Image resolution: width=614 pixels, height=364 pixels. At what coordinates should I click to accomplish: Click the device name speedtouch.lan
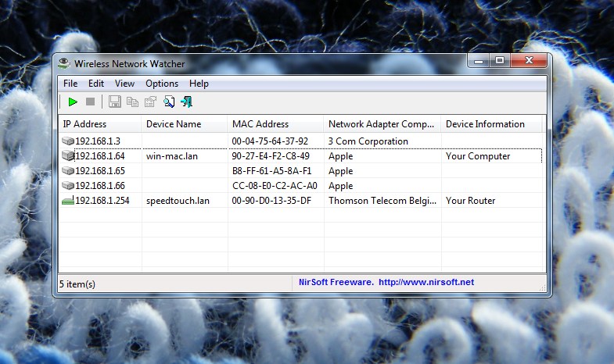point(178,201)
